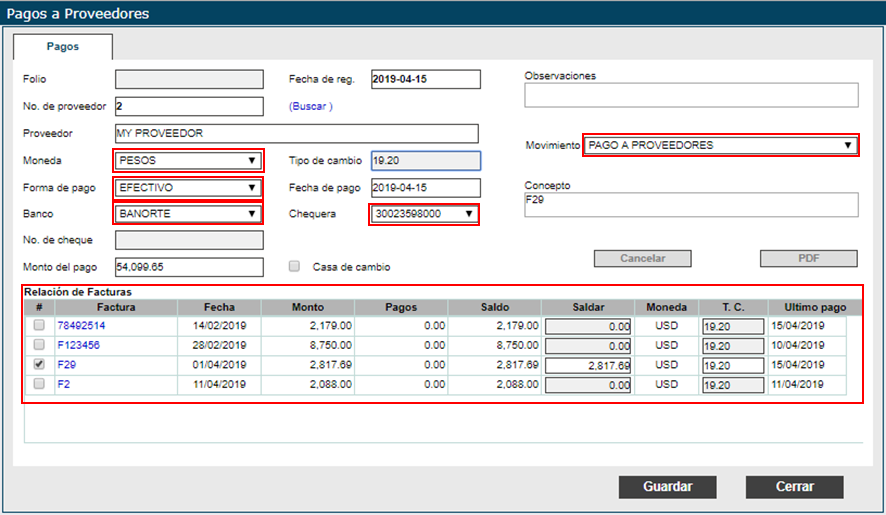Click the Cancelar button
Image resolution: width=886 pixels, height=515 pixels.
[642, 258]
